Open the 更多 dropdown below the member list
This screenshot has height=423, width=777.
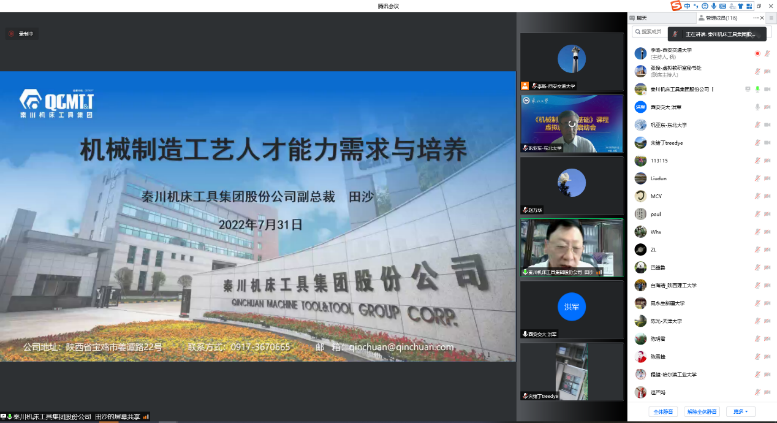740,411
